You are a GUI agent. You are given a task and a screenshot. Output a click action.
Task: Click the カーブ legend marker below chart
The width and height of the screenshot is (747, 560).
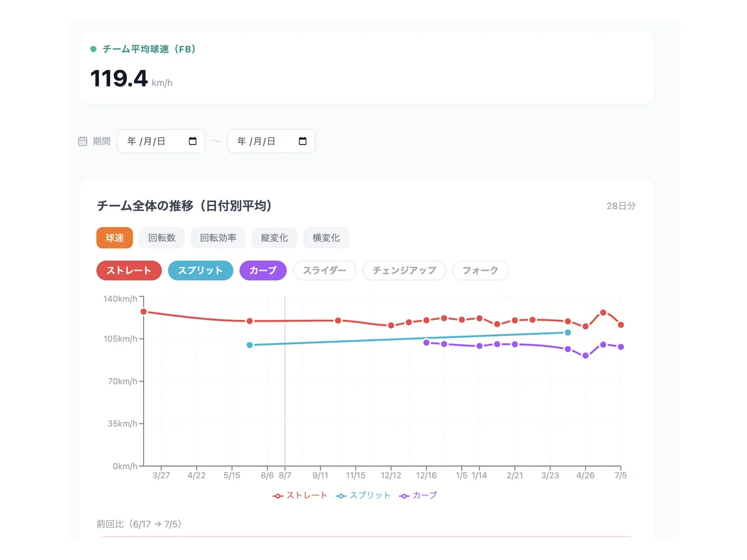405,496
